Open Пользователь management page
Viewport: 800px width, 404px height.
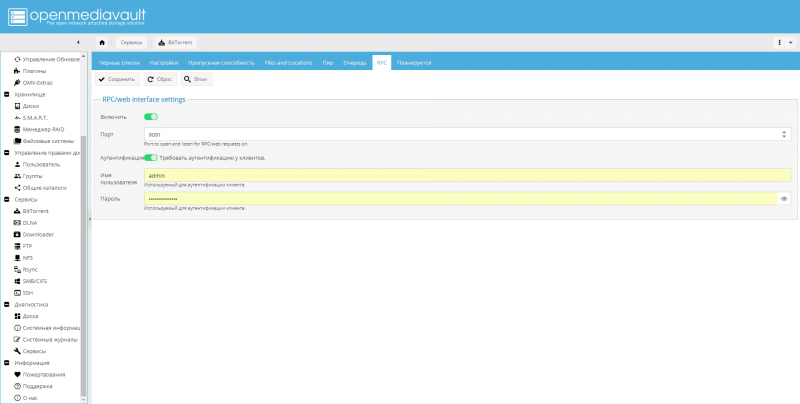coord(41,165)
